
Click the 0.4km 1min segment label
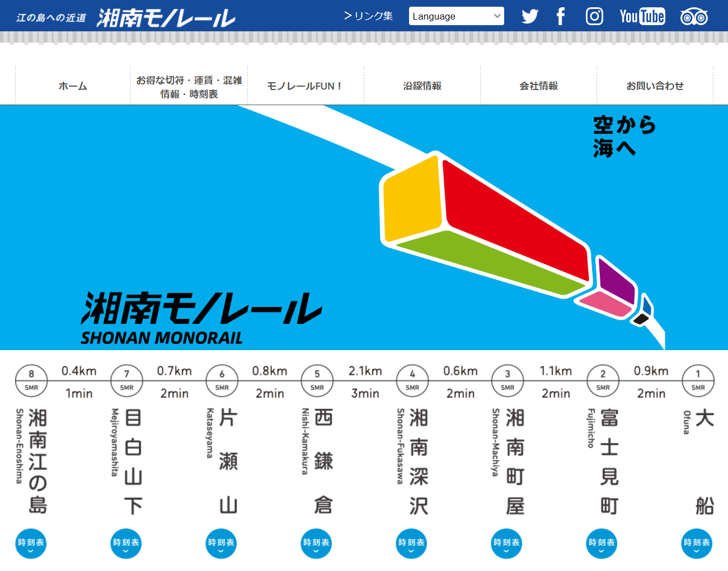click(x=79, y=382)
